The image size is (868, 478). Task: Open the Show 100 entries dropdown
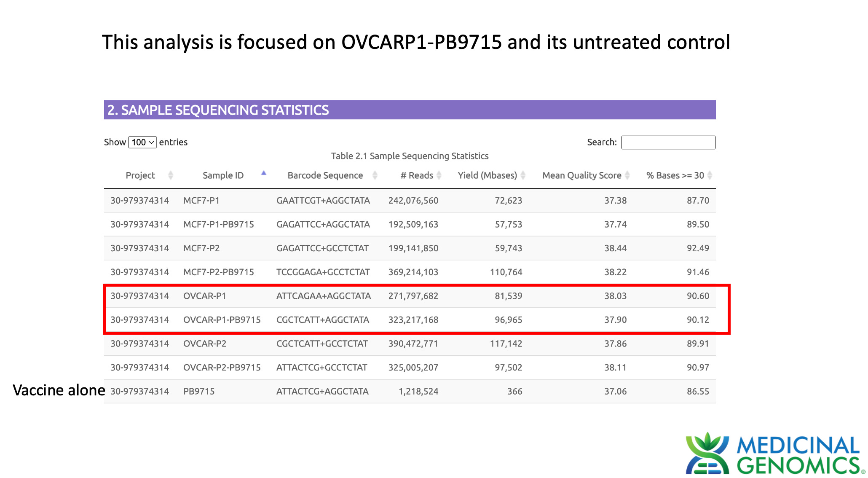pos(142,142)
